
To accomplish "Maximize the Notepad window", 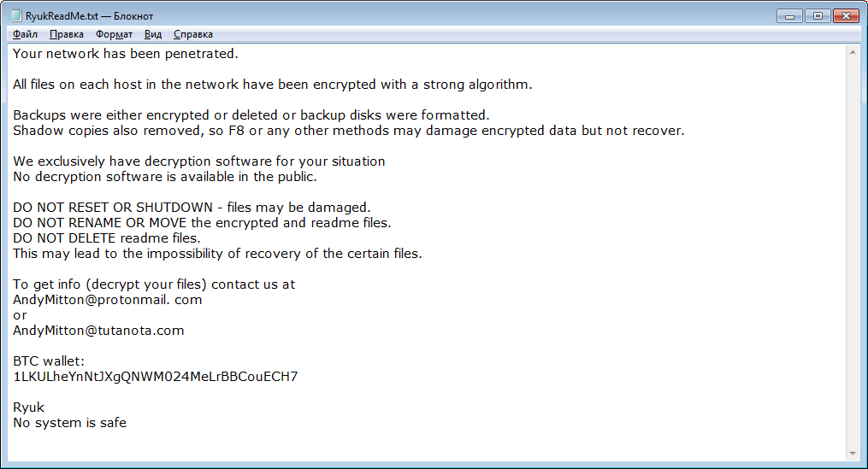I will click(x=817, y=15).
